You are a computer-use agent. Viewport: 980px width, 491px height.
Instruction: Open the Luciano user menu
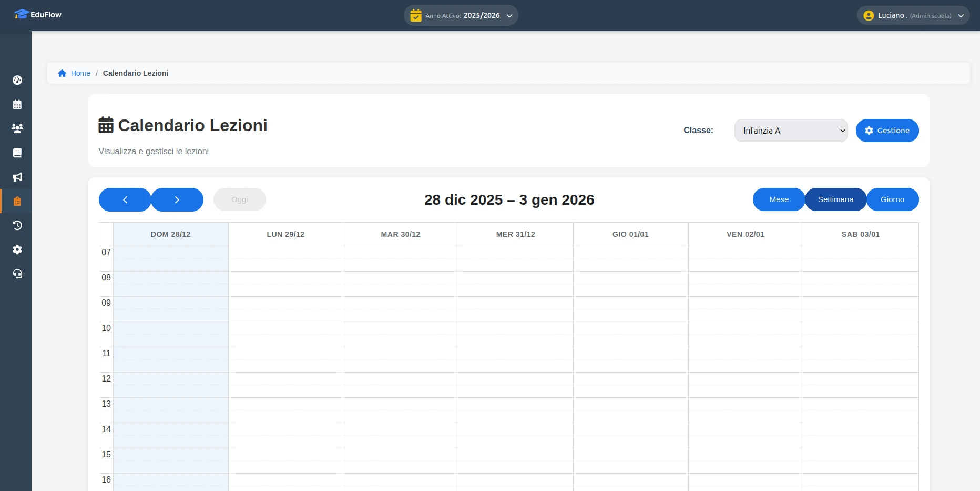914,15
